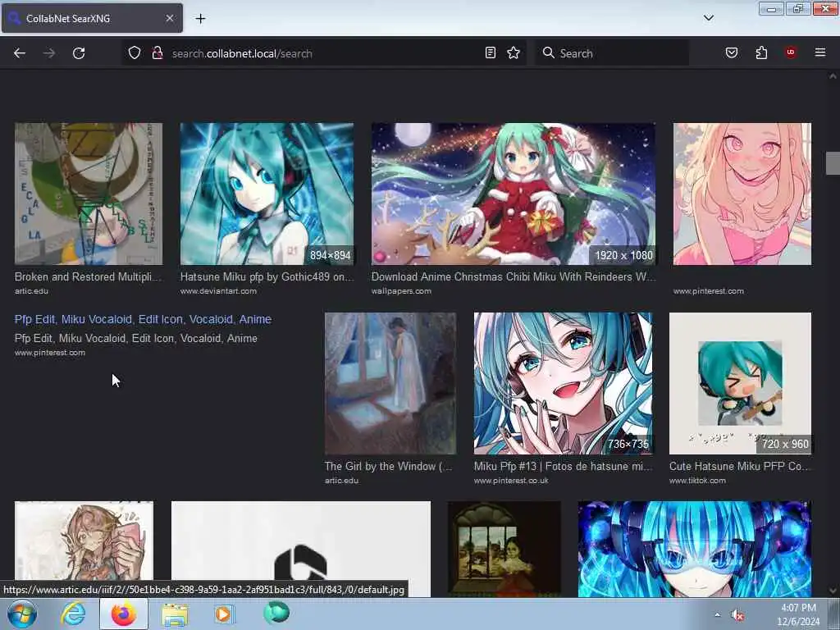Open the Pfp Edit, Miku Vocaloid link
The image size is (840, 630).
143,319
